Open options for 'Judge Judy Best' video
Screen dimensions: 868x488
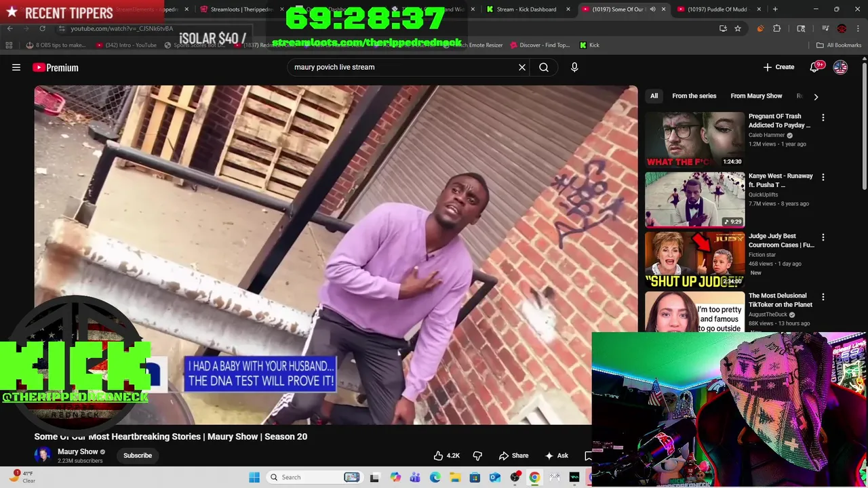point(823,237)
